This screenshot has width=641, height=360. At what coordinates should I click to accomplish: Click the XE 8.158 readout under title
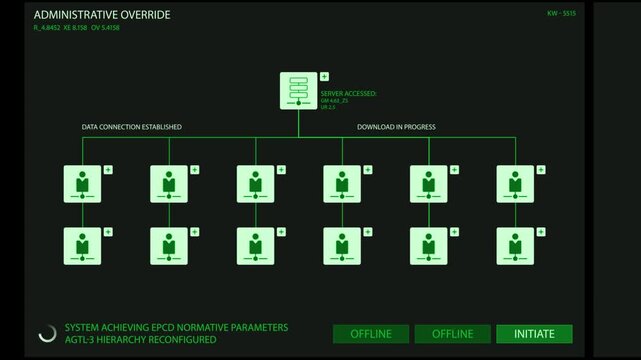(x=75, y=28)
